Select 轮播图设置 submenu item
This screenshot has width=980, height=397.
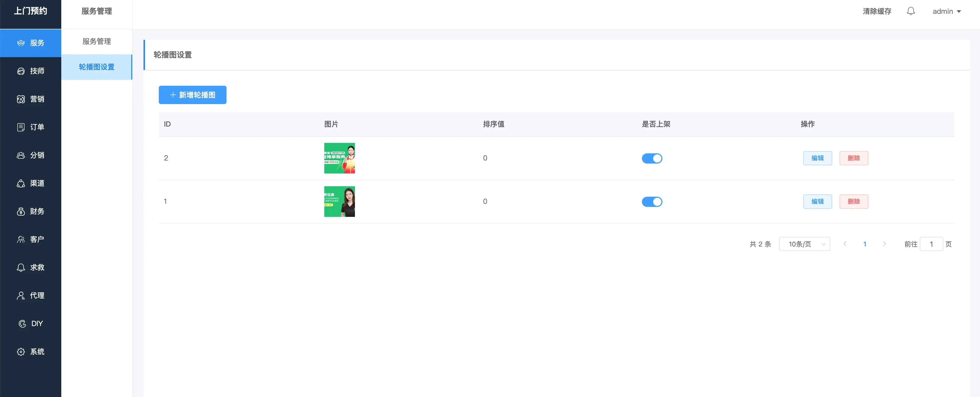(97, 67)
